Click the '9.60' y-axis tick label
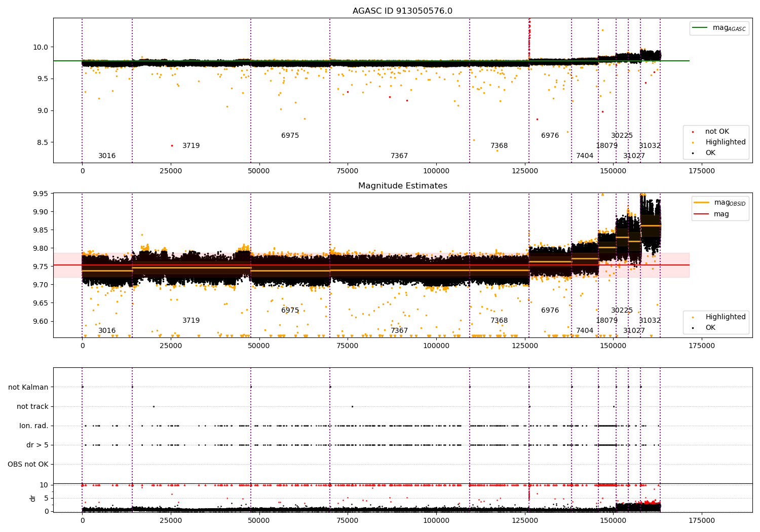This screenshot has height=532, width=760. click(x=41, y=322)
